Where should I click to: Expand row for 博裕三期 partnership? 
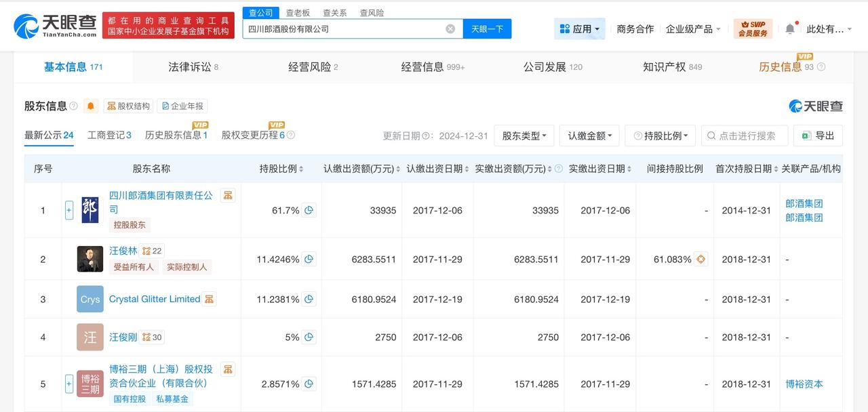click(x=69, y=384)
